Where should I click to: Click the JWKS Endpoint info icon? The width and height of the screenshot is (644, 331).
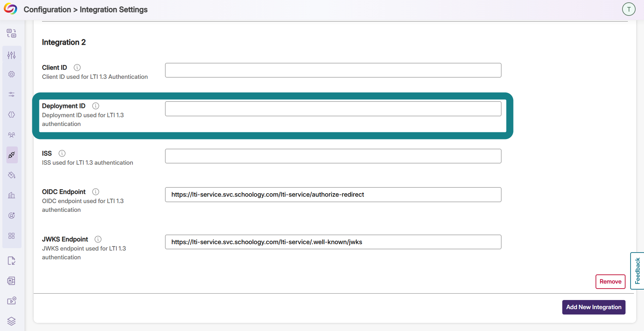click(98, 239)
